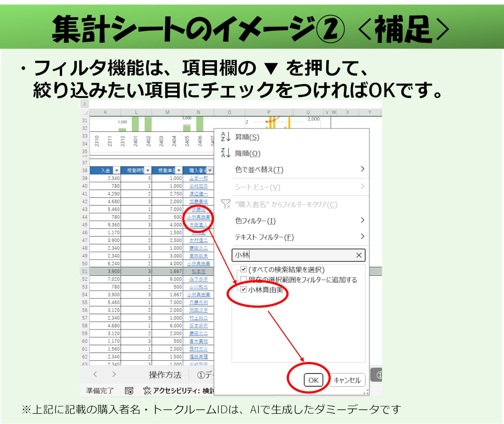Open the 入金 column filter dropdown arrow

[x=116, y=171]
